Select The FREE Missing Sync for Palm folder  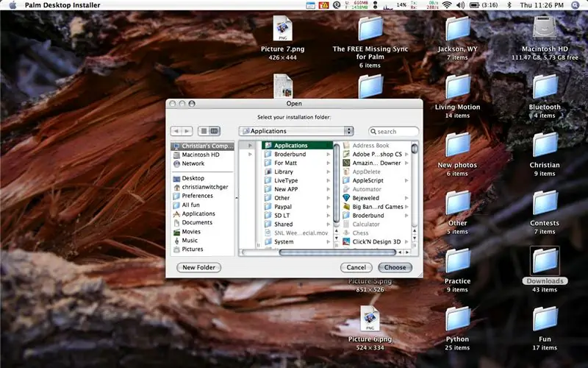[370, 29]
